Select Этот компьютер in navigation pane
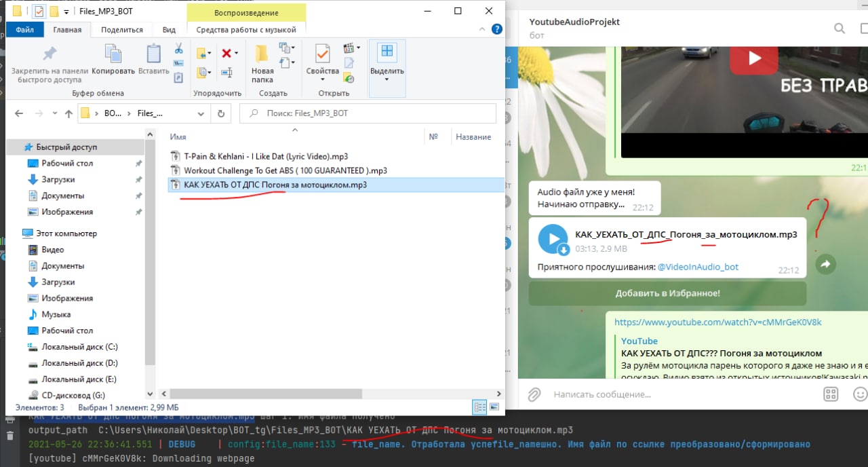The height and width of the screenshot is (467, 868). [66, 233]
